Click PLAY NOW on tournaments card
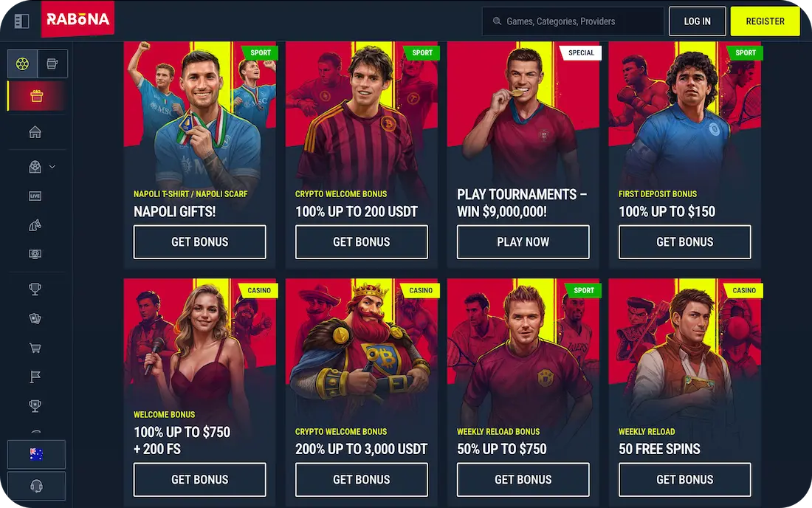This screenshot has height=508, width=812. coord(523,242)
